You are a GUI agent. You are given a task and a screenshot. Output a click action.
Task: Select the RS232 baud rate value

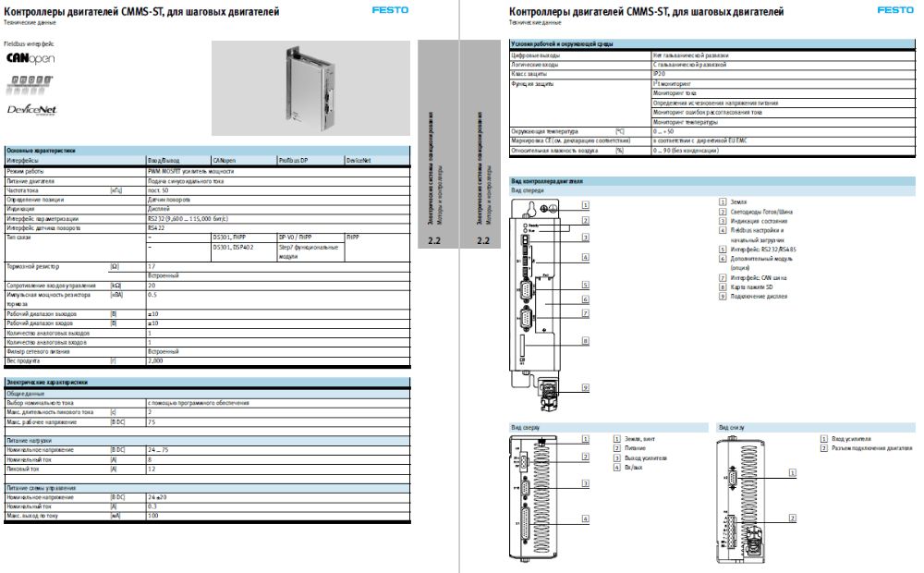click(x=188, y=219)
